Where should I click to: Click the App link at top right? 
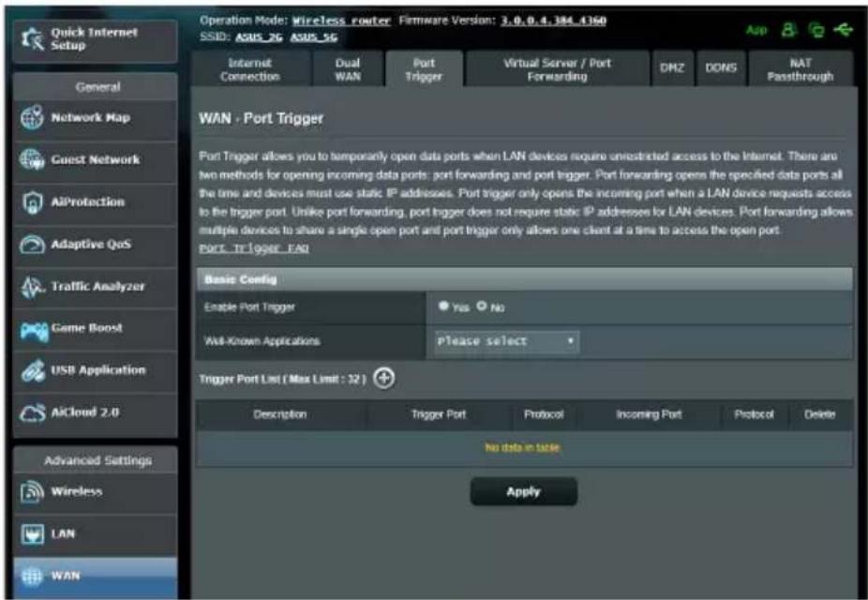pos(756,30)
